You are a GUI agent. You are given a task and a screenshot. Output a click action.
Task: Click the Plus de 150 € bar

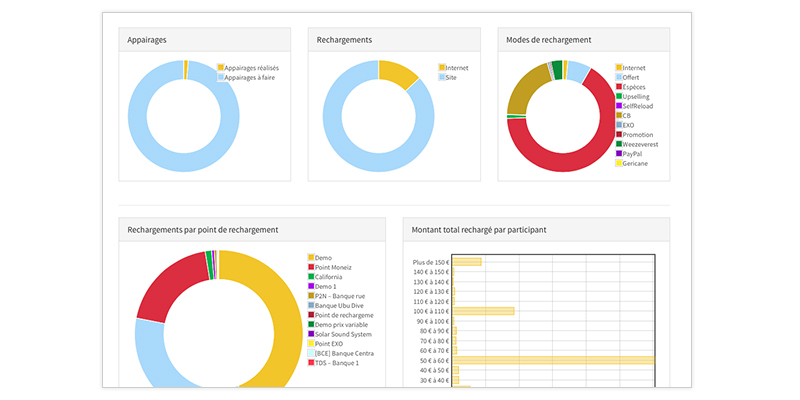point(467,262)
